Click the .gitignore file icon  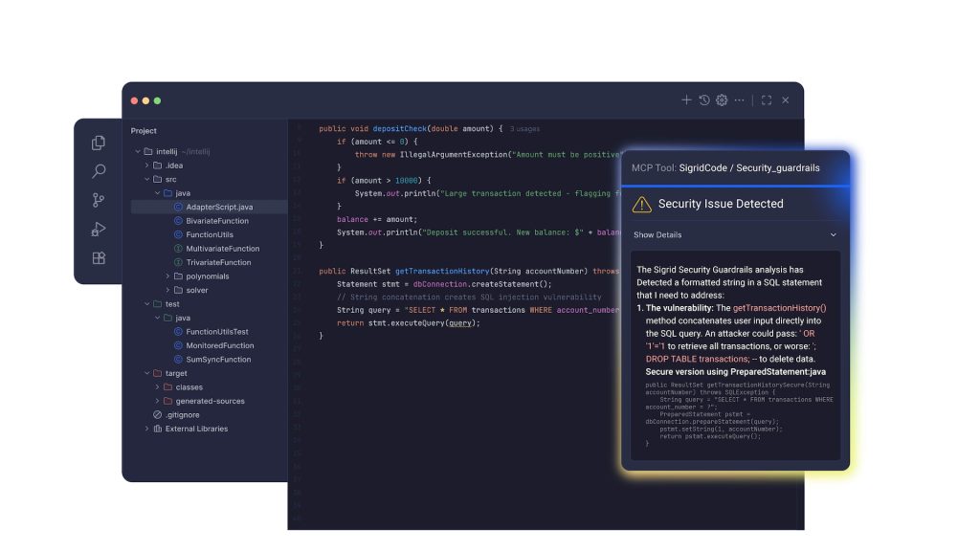[158, 415]
